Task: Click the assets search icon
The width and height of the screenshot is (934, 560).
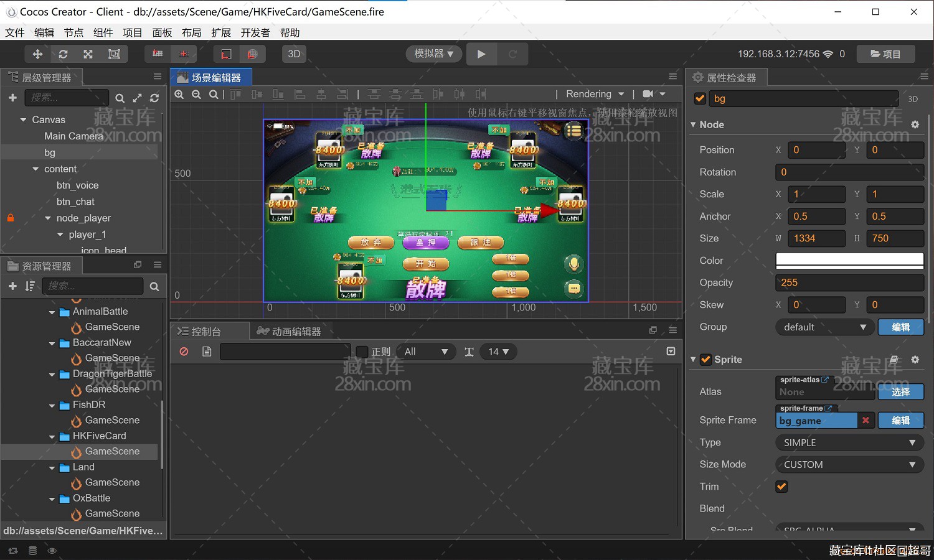Action: click(154, 286)
